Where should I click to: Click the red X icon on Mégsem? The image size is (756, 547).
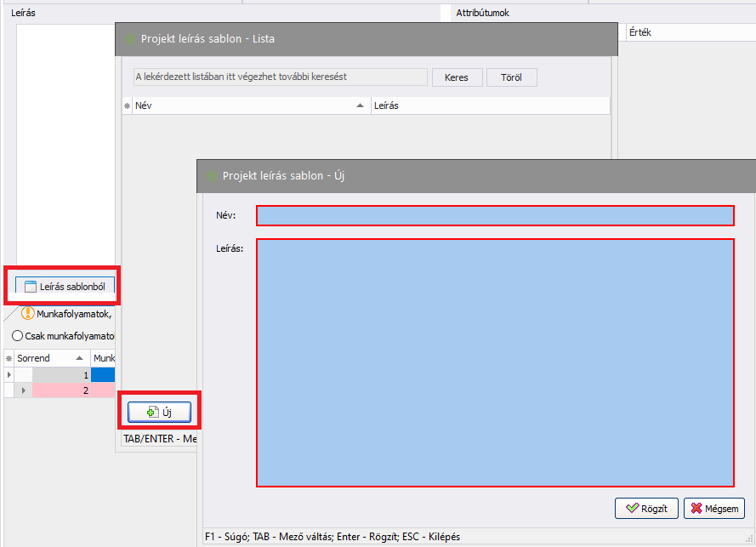point(697,508)
